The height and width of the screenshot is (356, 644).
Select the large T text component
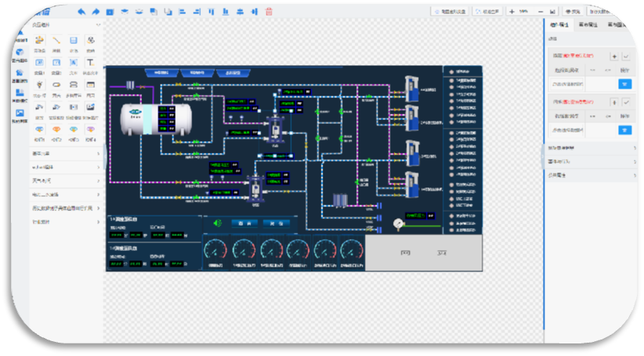tap(90, 62)
